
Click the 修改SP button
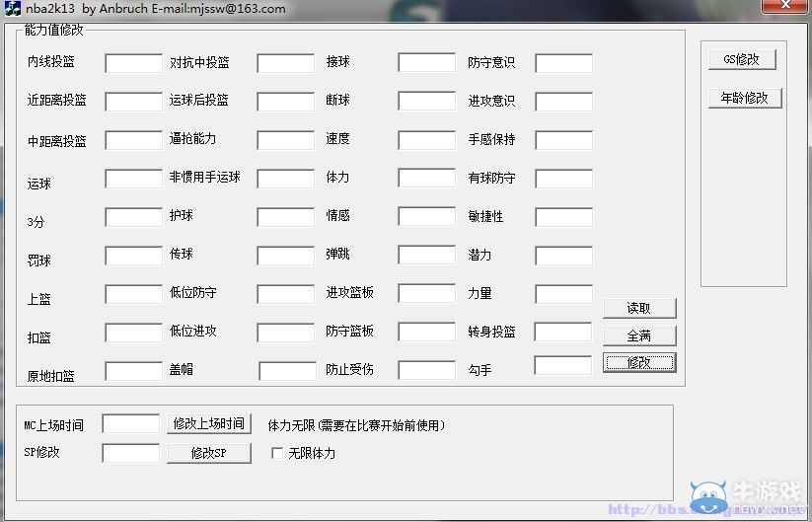[x=209, y=453]
